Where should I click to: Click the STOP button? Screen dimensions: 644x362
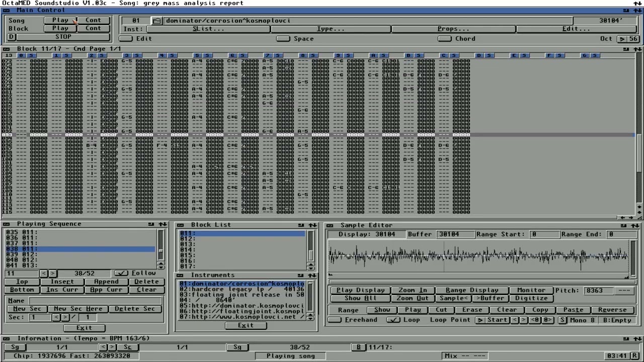(x=63, y=37)
